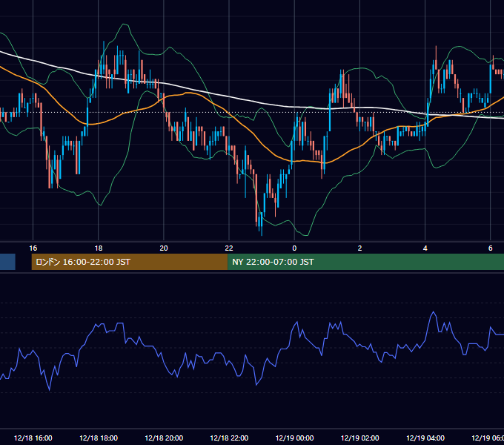504x445 pixels.
Task: Click the 12/19 00:00 date label
Action: click(x=294, y=438)
